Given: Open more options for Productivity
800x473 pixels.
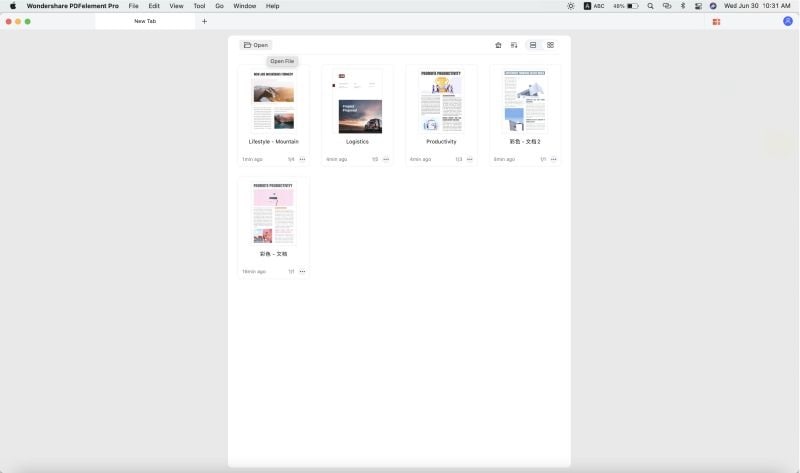Looking at the screenshot, I should pyautogui.click(x=470, y=159).
